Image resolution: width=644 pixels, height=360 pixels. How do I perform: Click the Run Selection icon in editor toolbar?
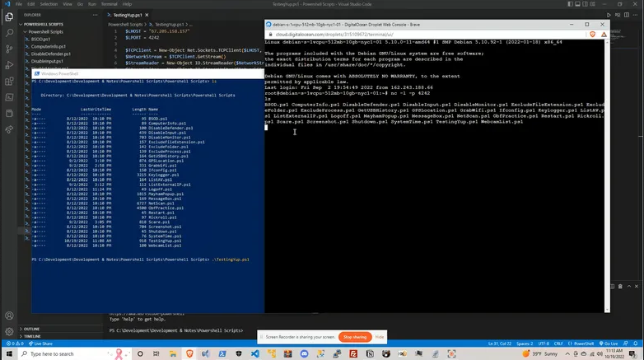(618, 15)
